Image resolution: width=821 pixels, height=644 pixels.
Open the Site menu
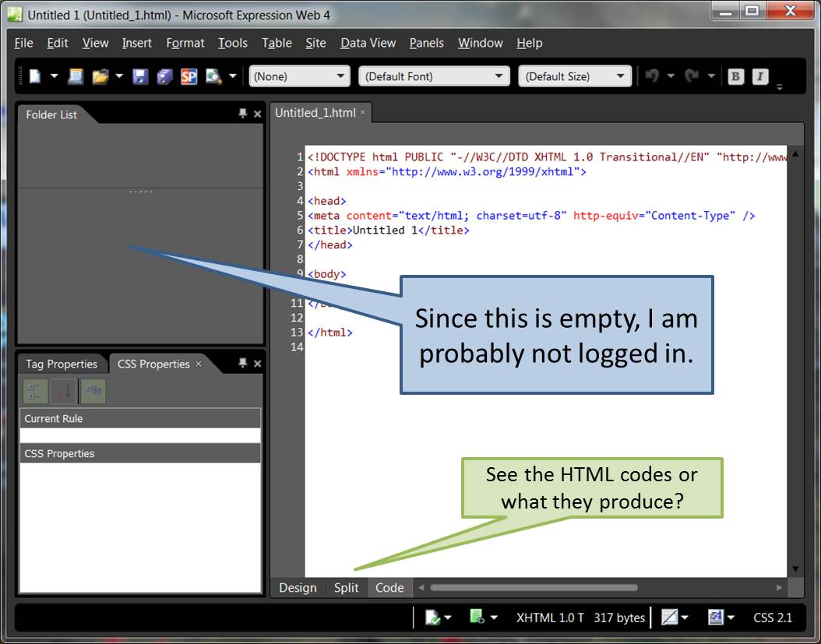tap(315, 43)
